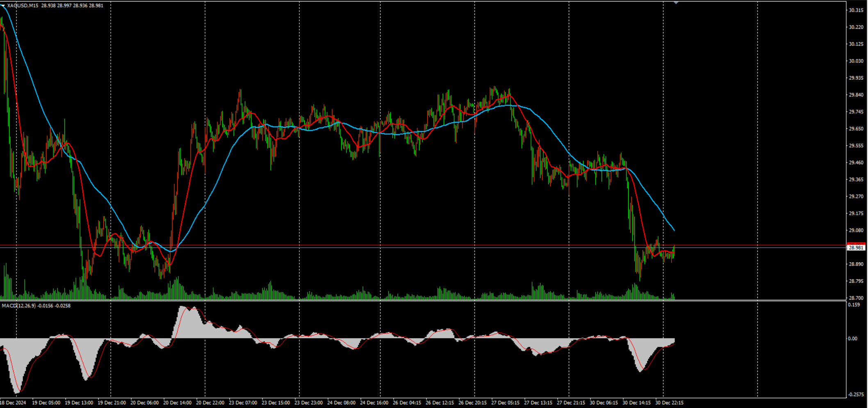Click the 29.080 price scale label
This screenshot has width=868, height=408.
856,230
